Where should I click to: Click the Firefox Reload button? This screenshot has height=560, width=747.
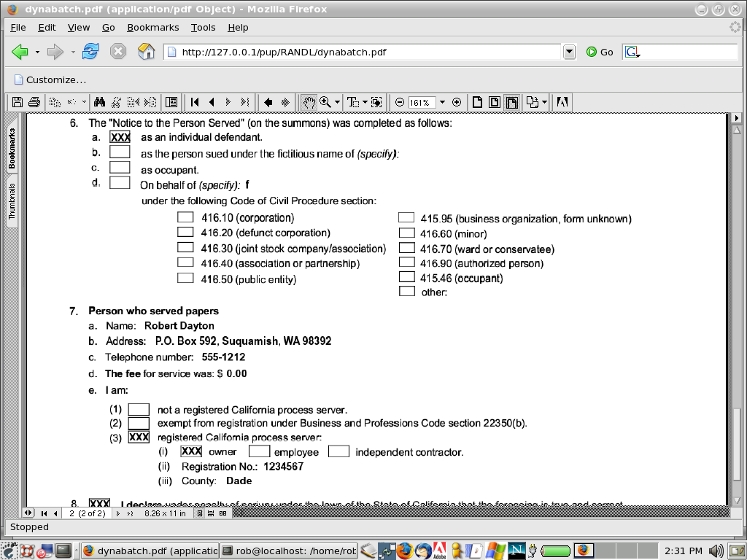tap(90, 52)
